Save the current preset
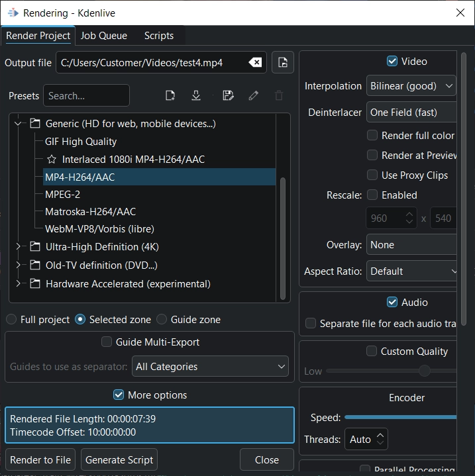 (x=228, y=95)
